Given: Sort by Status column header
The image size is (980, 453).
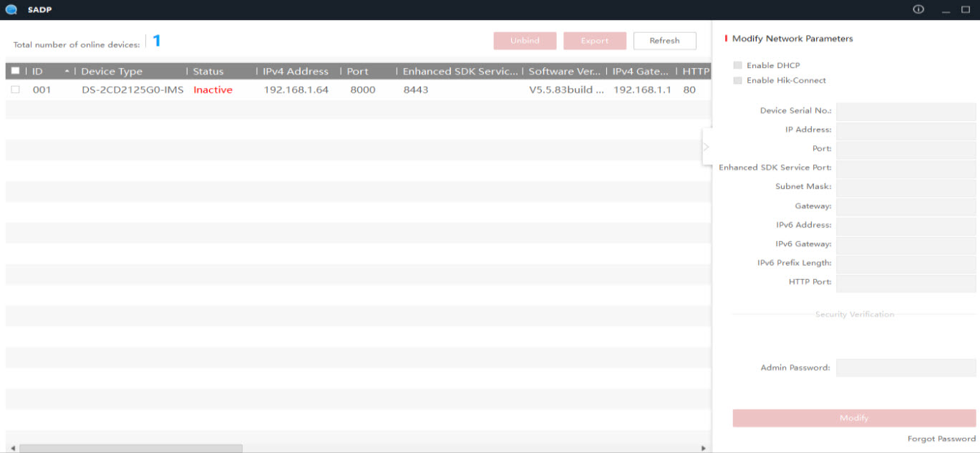Looking at the screenshot, I should click(208, 72).
